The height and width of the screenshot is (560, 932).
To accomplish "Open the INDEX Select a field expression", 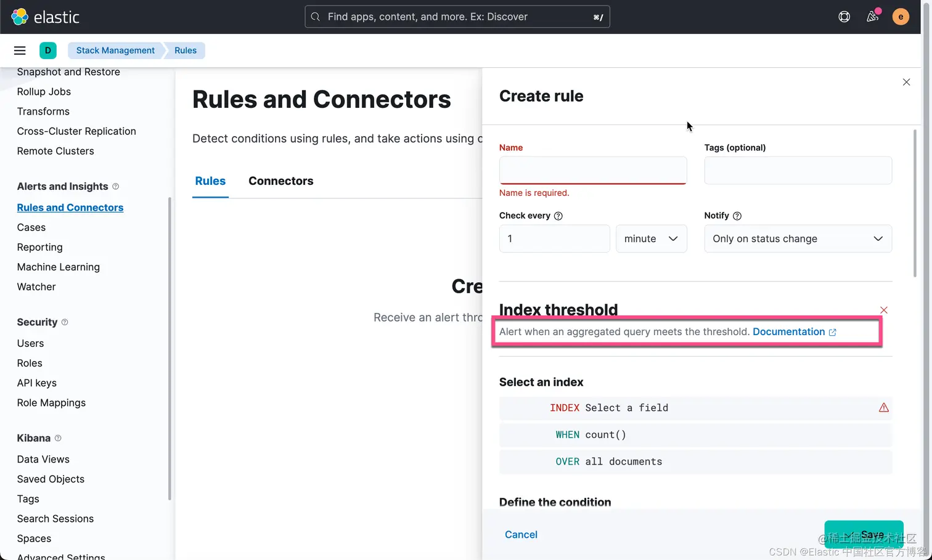I will click(x=696, y=408).
